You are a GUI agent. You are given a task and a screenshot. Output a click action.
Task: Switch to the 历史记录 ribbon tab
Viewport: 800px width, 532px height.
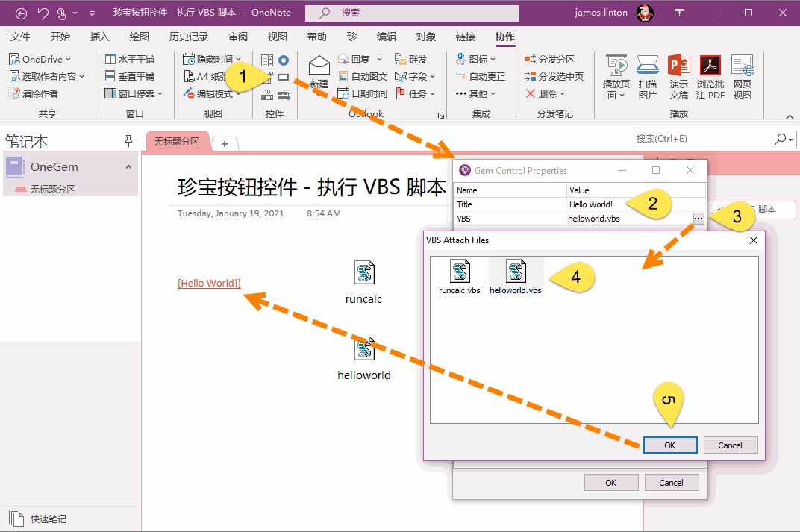(189, 37)
